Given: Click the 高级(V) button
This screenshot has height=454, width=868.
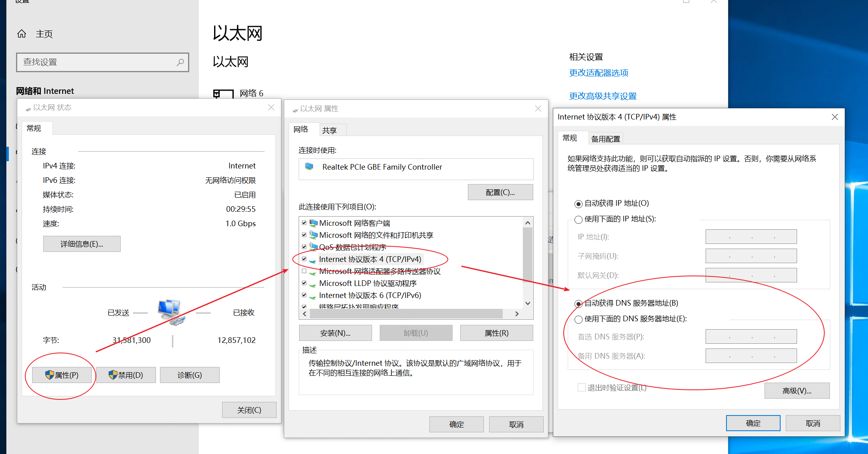Looking at the screenshot, I should (x=797, y=390).
